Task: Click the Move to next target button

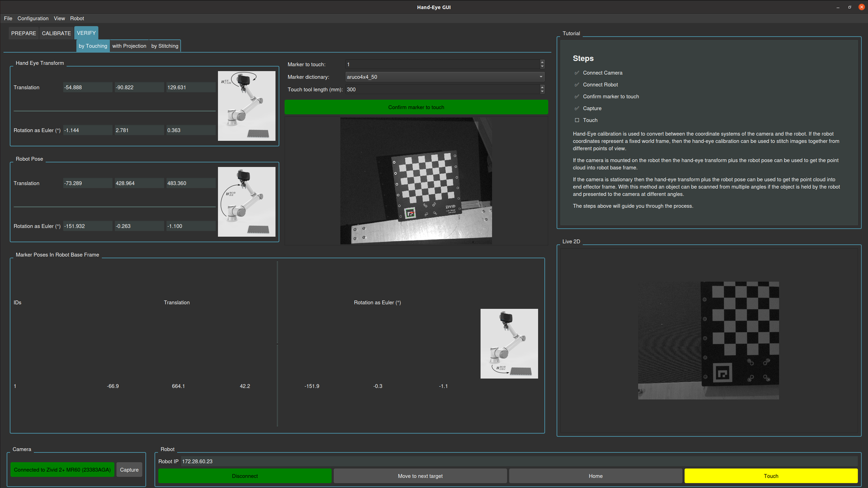Action: (x=420, y=476)
